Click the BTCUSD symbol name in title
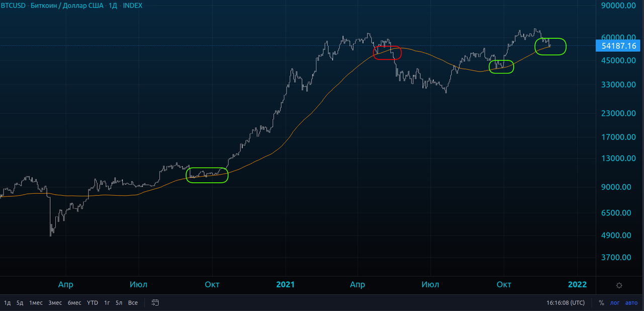 pos(14,6)
